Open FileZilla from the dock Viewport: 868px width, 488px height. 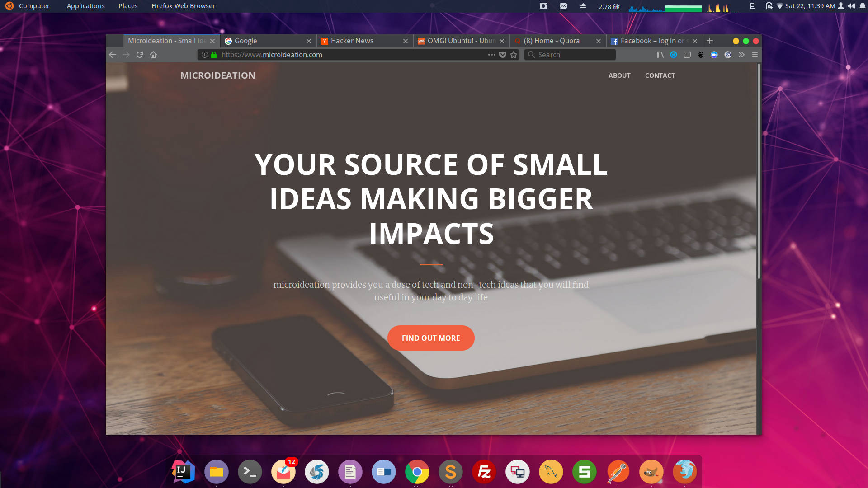484,472
